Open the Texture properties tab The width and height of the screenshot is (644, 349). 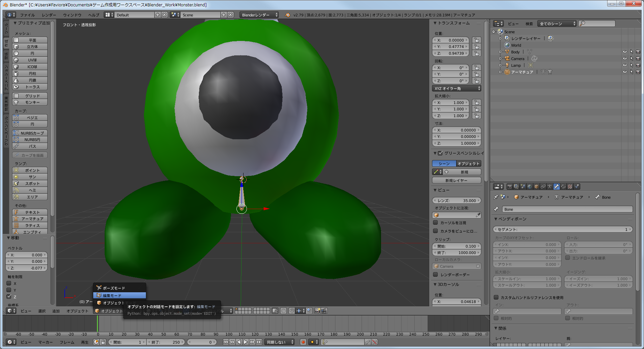tap(570, 187)
